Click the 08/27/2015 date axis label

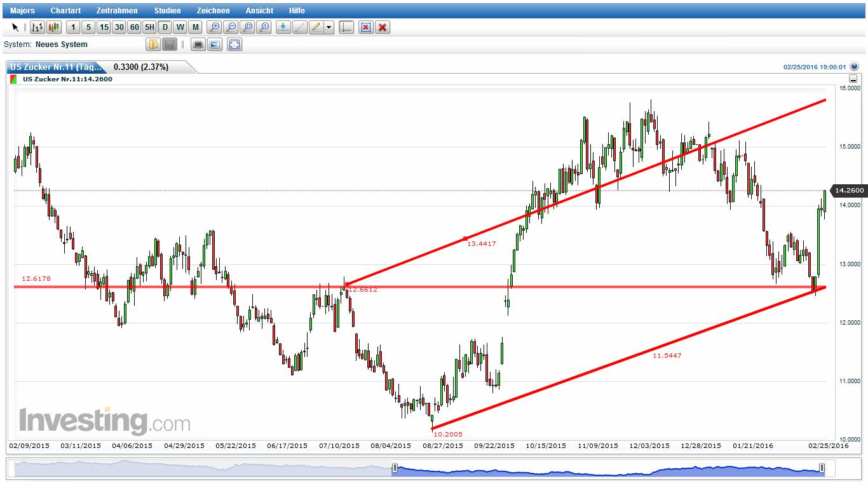443,445
